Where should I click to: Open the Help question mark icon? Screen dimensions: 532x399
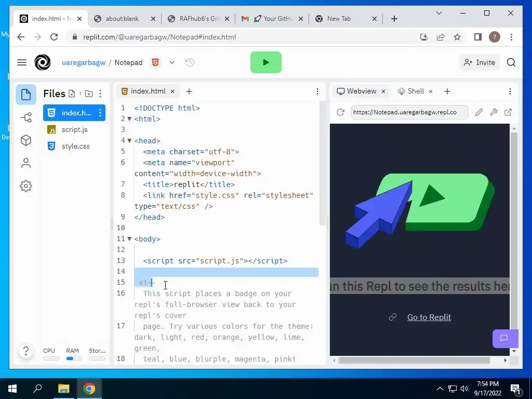point(26,351)
